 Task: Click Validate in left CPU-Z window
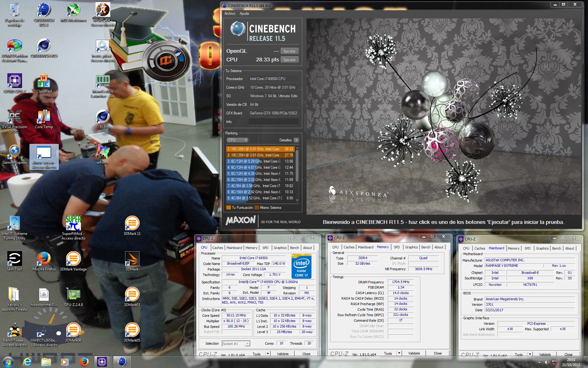(x=283, y=354)
